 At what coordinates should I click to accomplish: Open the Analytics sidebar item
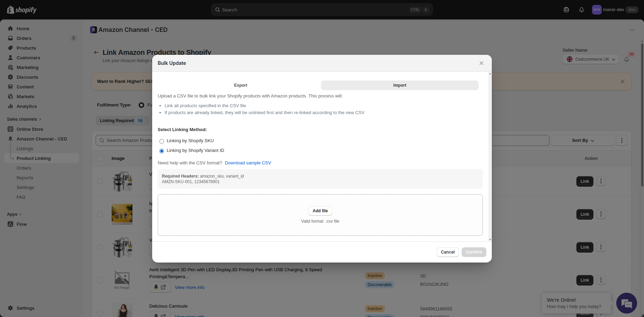(27, 106)
